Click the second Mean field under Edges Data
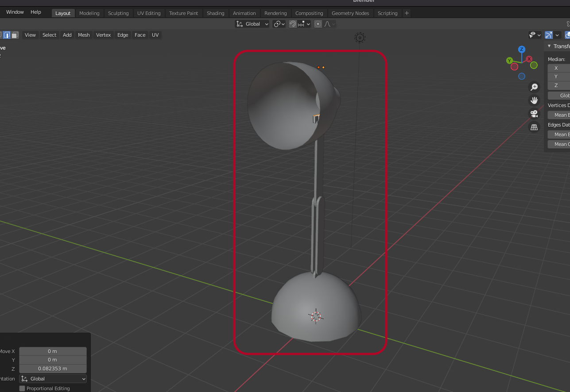This screenshot has width=570, height=392. pyautogui.click(x=559, y=144)
